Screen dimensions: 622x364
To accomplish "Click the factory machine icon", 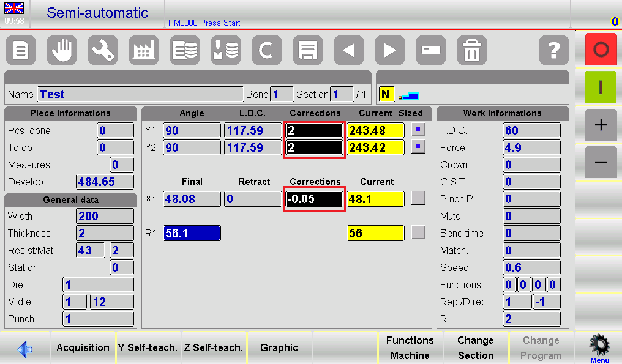I will click(144, 50).
